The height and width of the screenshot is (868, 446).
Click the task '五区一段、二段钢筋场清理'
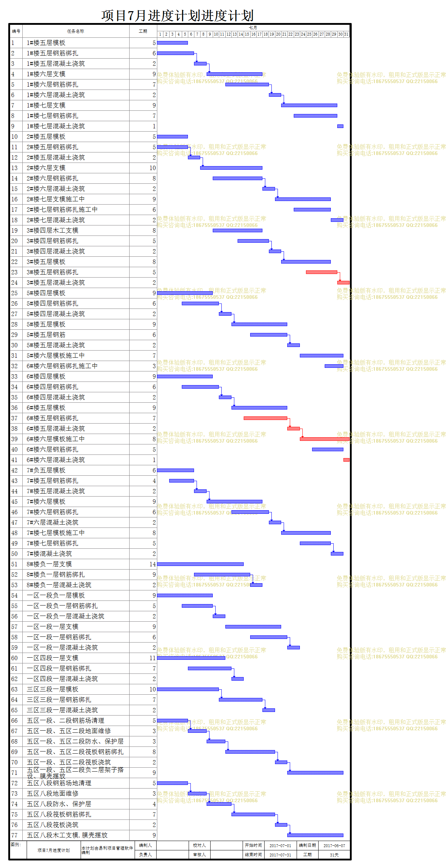[x=66, y=721]
